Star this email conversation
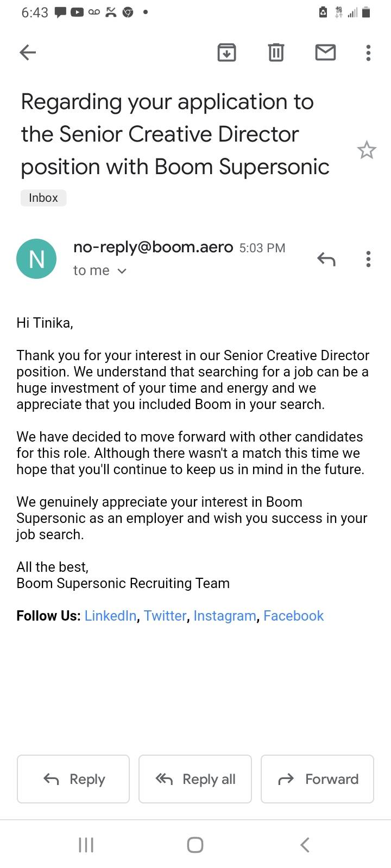This screenshot has height=868, width=391. [x=367, y=150]
